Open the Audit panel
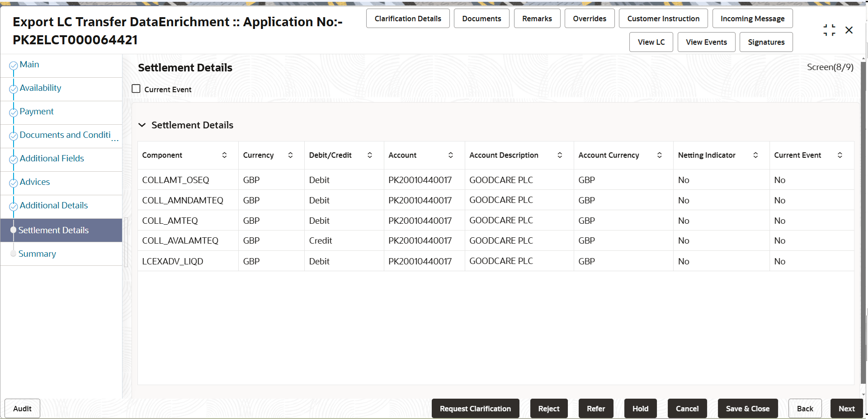This screenshot has width=868, height=419. (x=22, y=408)
